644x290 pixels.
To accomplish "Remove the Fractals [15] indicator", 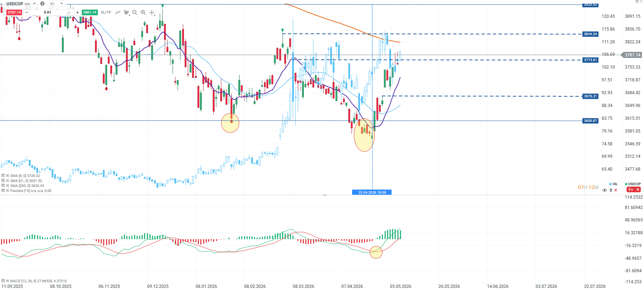I will click(x=7, y=190).
